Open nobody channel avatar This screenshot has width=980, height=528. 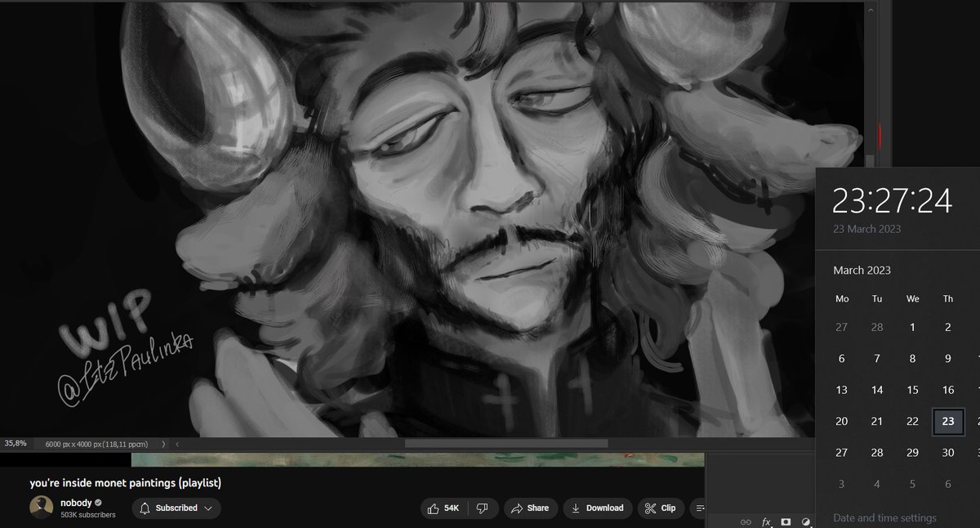[42, 508]
